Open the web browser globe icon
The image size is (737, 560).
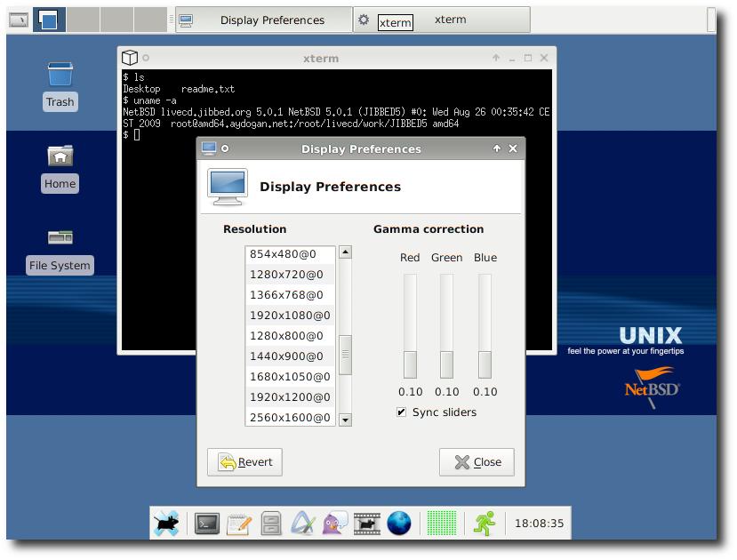coord(398,523)
